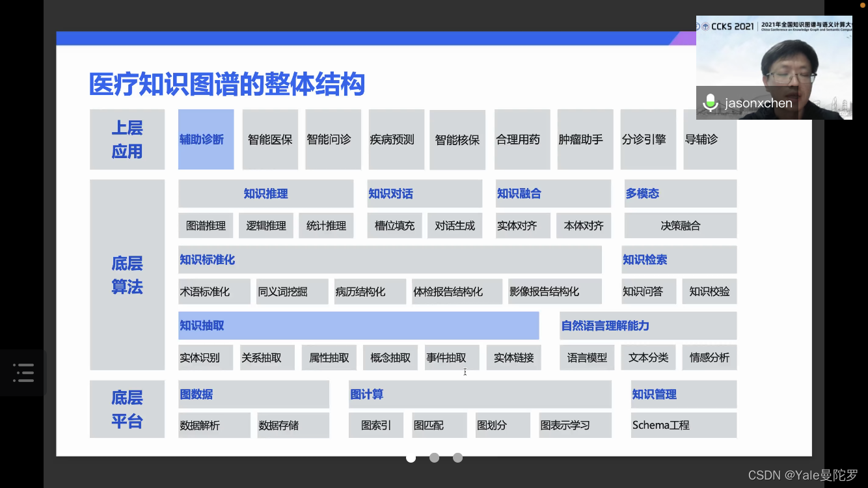Click the third pagination dot below the slide
Screen dimensions: 868x488
[457, 457]
